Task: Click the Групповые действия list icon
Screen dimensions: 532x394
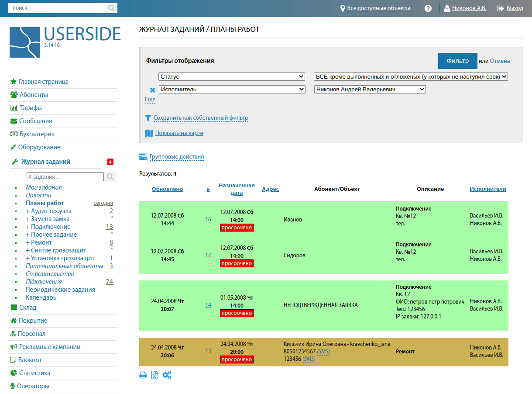Action: [x=143, y=156]
